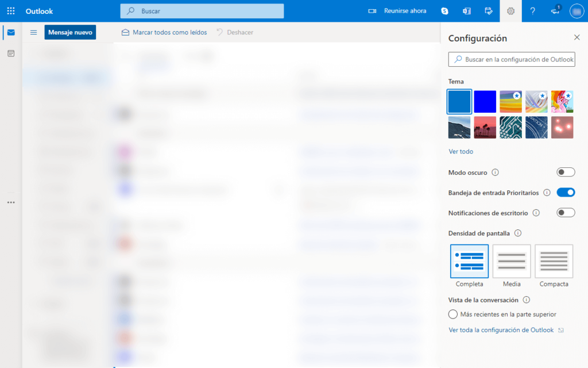Switch to Calendar in left sidebar
Viewport: 588px width, 368px height.
(11, 53)
